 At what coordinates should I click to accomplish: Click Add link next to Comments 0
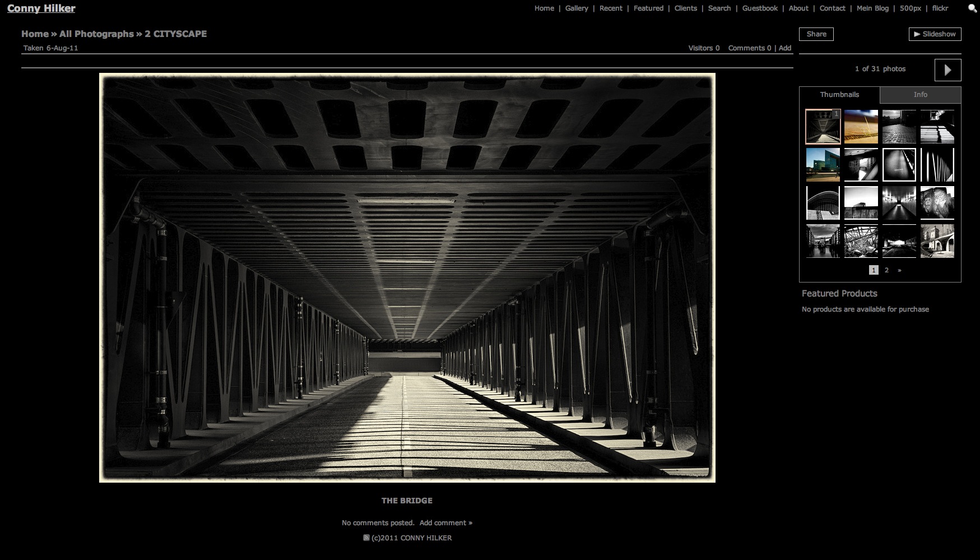pyautogui.click(x=784, y=48)
